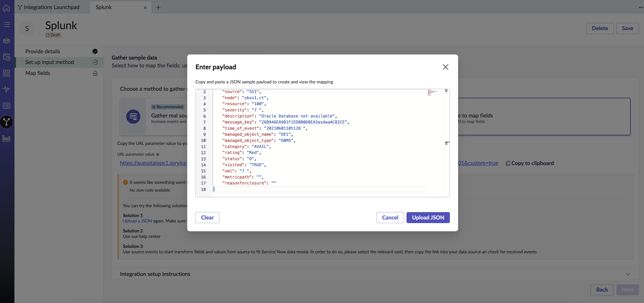Click the Solution 3 heading text
This screenshot has width=644, height=303.
point(133,246)
